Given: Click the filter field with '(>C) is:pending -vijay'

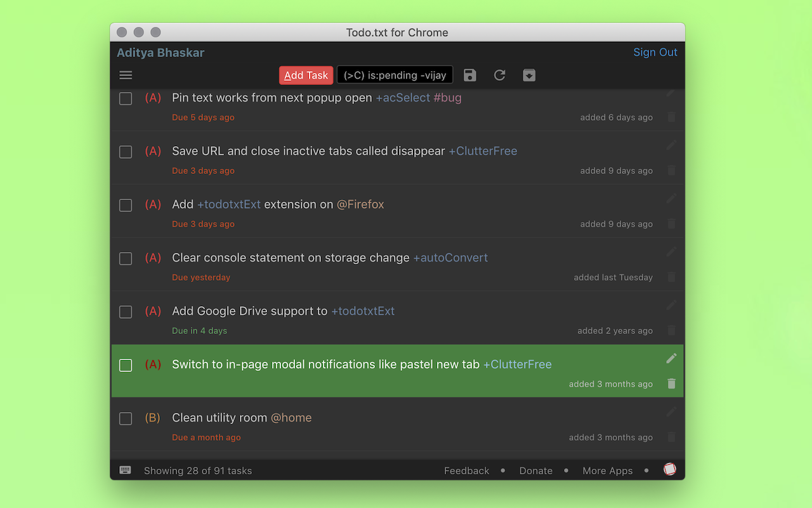Looking at the screenshot, I should (x=395, y=75).
